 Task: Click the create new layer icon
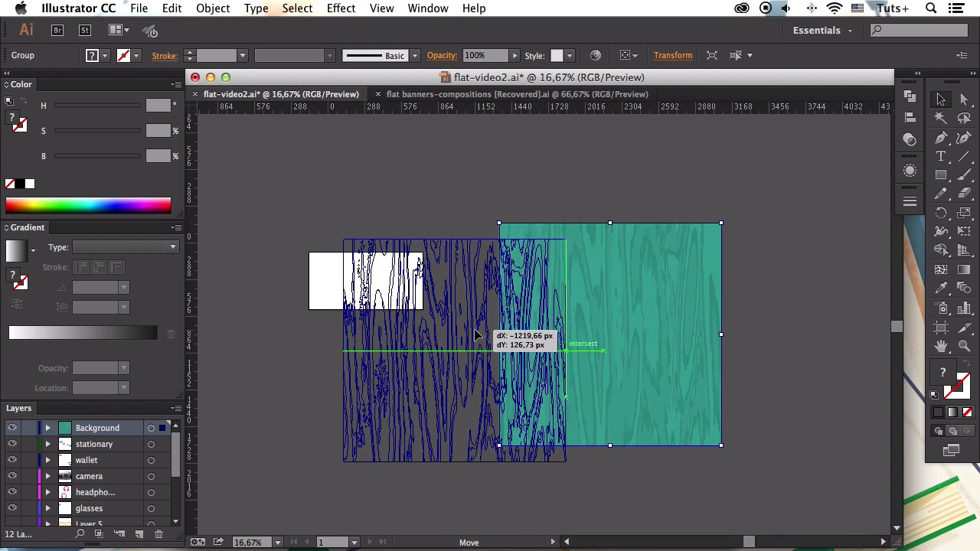click(x=139, y=534)
